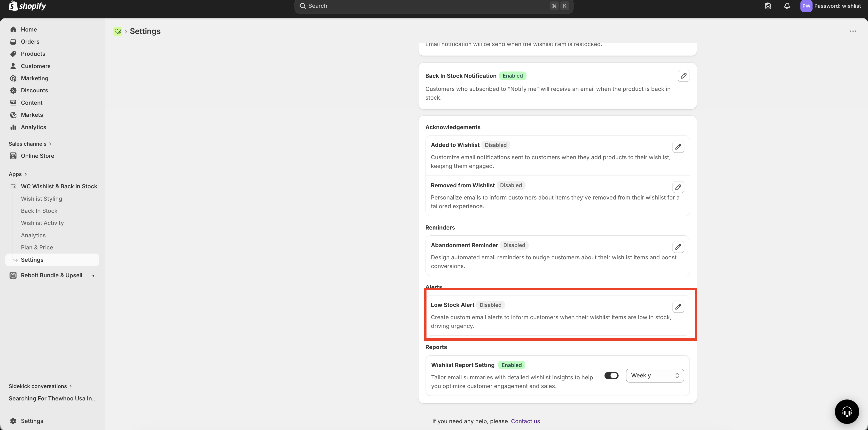
Task: Expand Sidekick conversations
Action: click(x=40, y=386)
